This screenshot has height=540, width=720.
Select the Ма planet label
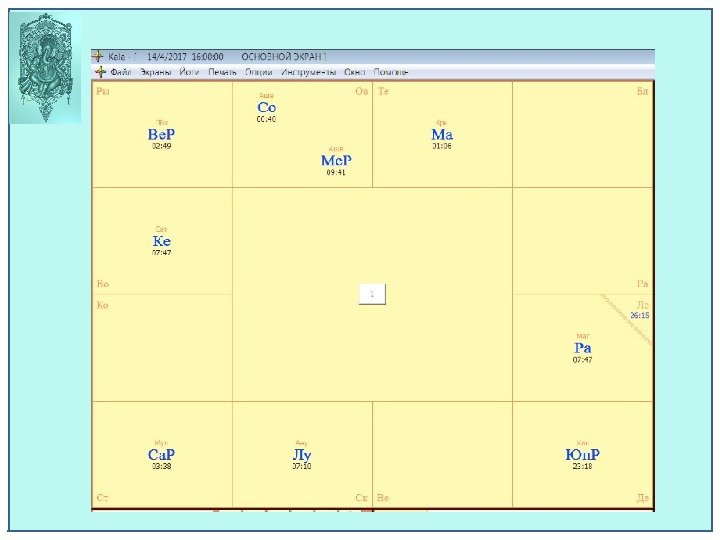pyautogui.click(x=442, y=135)
